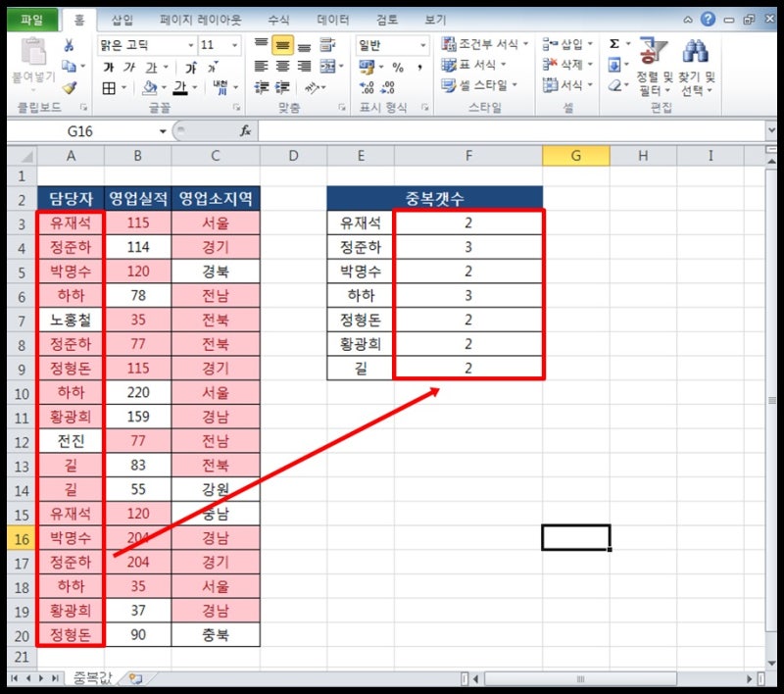The image size is (784, 694).
Task: Open Format as Table (표 서식) menu
Action: pyautogui.click(x=473, y=65)
